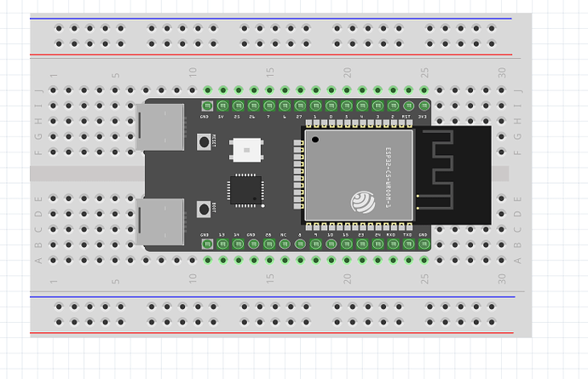The height and width of the screenshot is (379, 588).
Task: Click breadboard hole at row A column 5
Action: click(x=115, y=260)
